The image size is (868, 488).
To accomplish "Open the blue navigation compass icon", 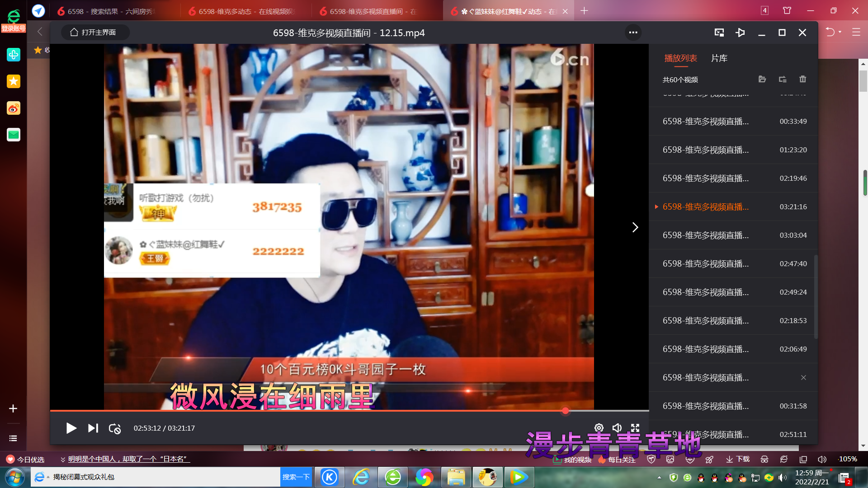I will tap(38, 11).
